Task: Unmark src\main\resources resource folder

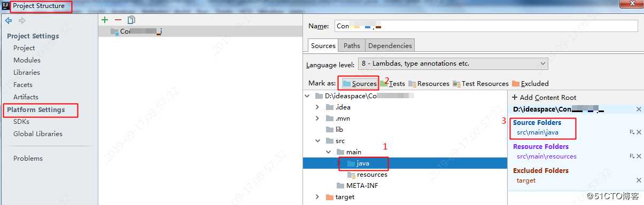Action: 639,156
